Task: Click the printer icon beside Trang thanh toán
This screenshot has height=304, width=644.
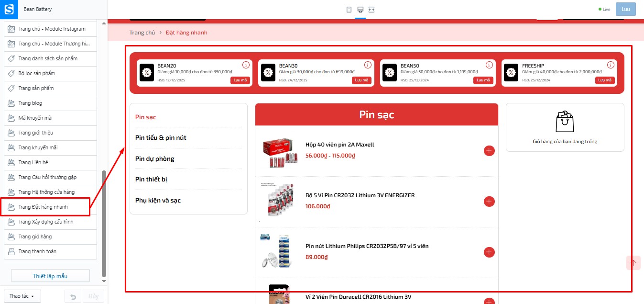Action: 12,251
